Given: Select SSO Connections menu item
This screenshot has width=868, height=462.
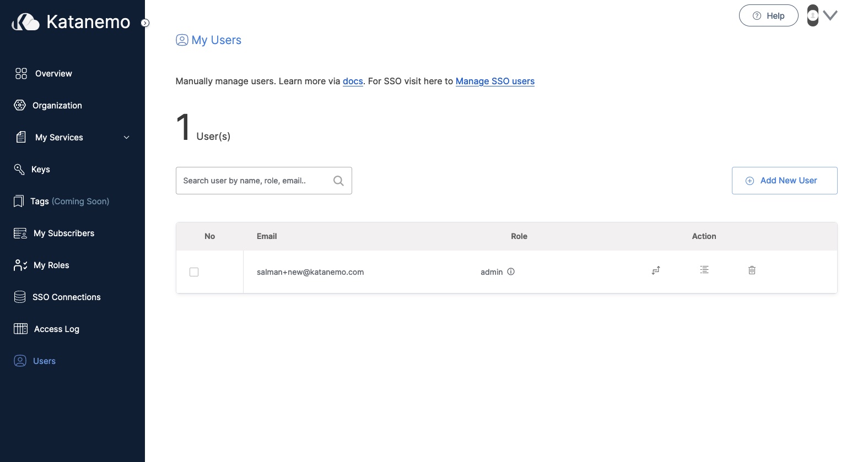Looking at the screenshot, I should tap(67, 297).
